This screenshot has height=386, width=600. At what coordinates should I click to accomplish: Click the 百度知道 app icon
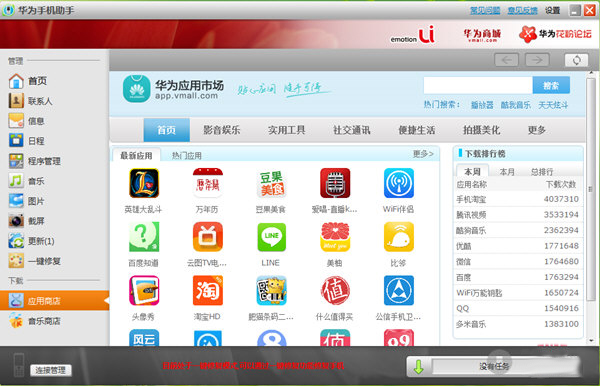[x=144, y=237]
